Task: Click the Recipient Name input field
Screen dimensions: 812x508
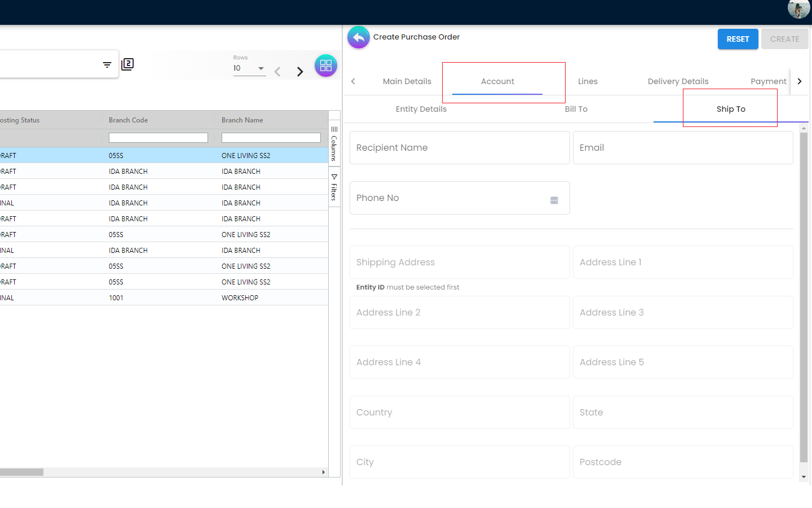Action: [x=459, y=148]
